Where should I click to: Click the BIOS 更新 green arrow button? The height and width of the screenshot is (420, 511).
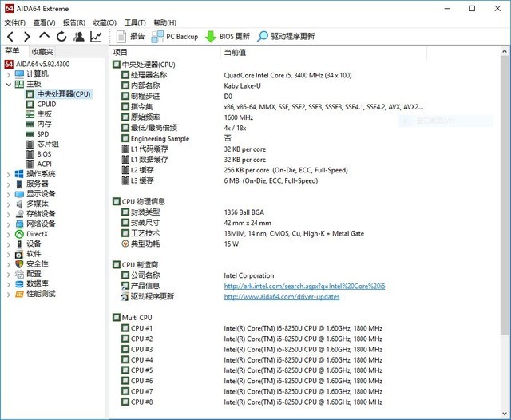tap(228, 37)
